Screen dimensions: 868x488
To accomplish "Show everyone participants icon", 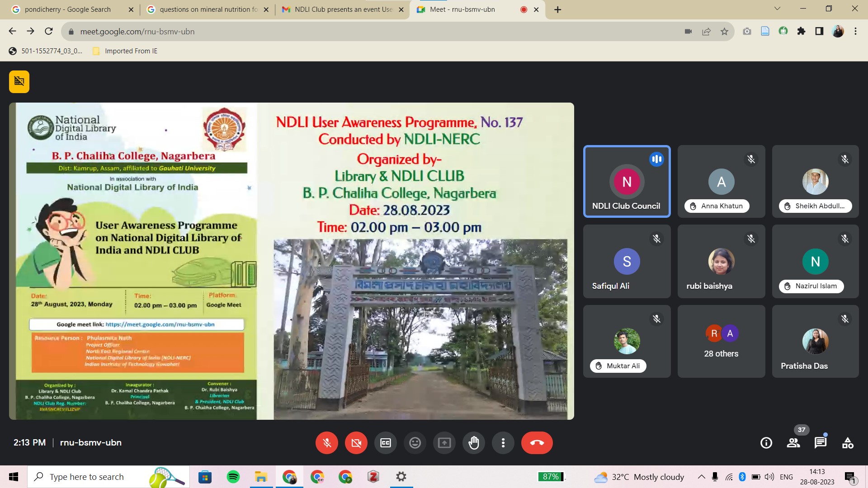I will coord(793,443).
